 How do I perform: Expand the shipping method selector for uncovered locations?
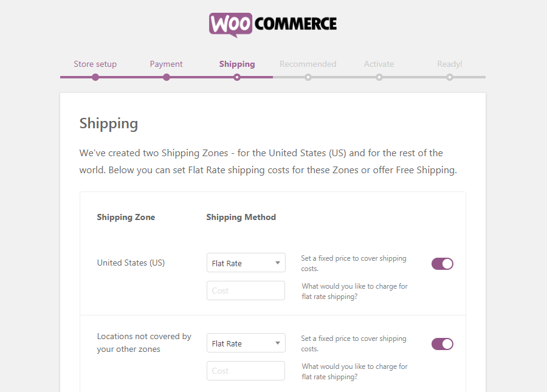tap(246, 342)
